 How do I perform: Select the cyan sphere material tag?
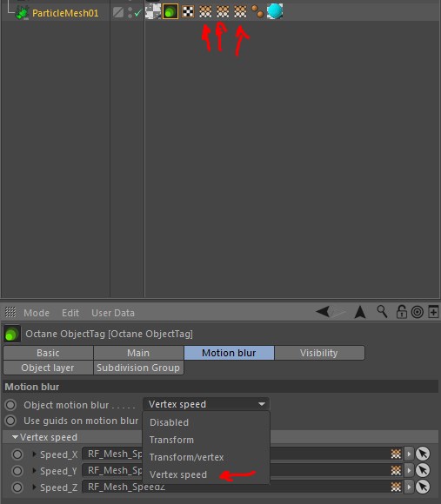click(x=275, y=11)
